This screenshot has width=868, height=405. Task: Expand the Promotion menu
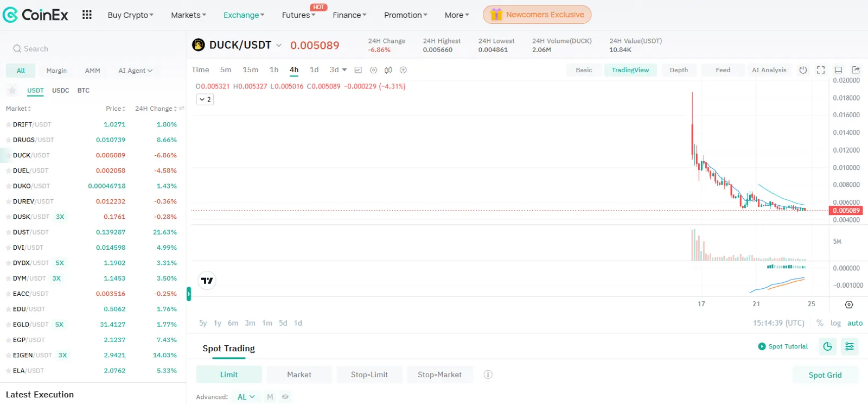pos(405,15)
